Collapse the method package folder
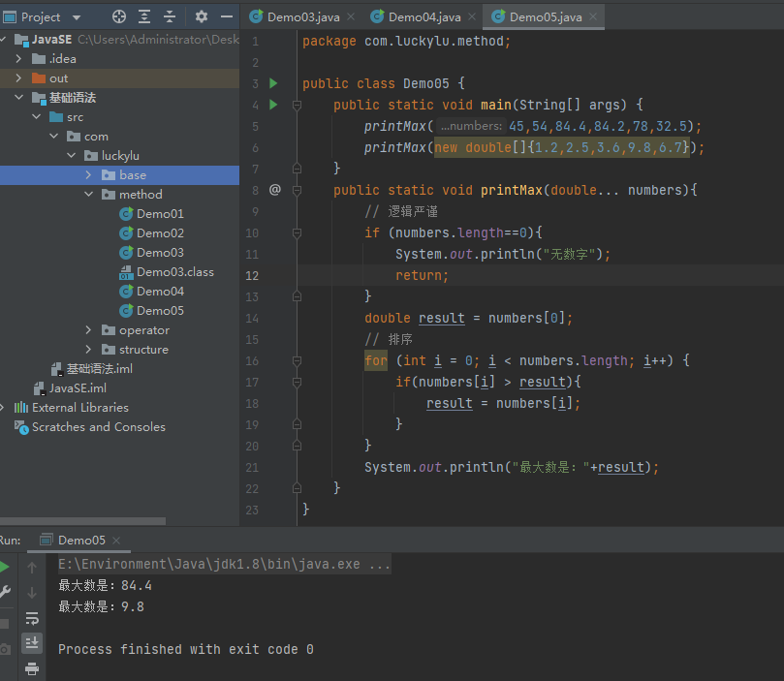The height and width of the screenshot is (681, 784). click(88, 195)
